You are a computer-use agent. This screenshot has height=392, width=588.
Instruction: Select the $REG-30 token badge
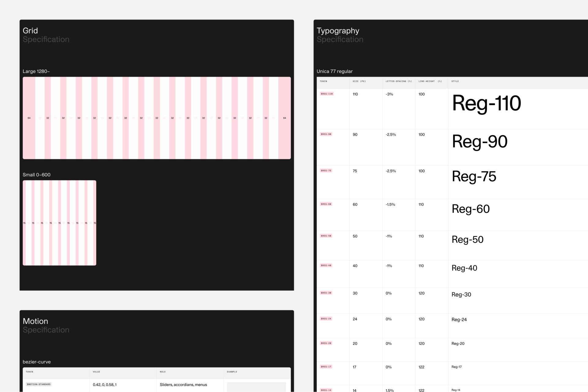coord(326,293)
